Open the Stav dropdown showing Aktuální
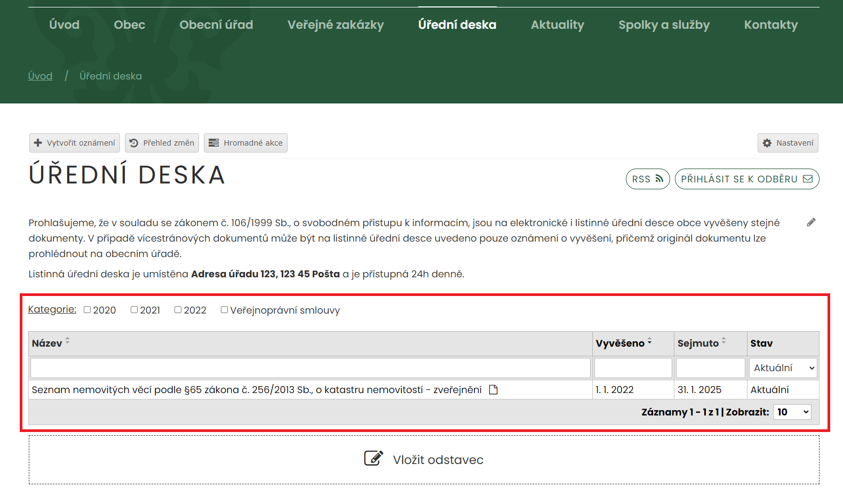The image size is (843, 504). (783, 368)
